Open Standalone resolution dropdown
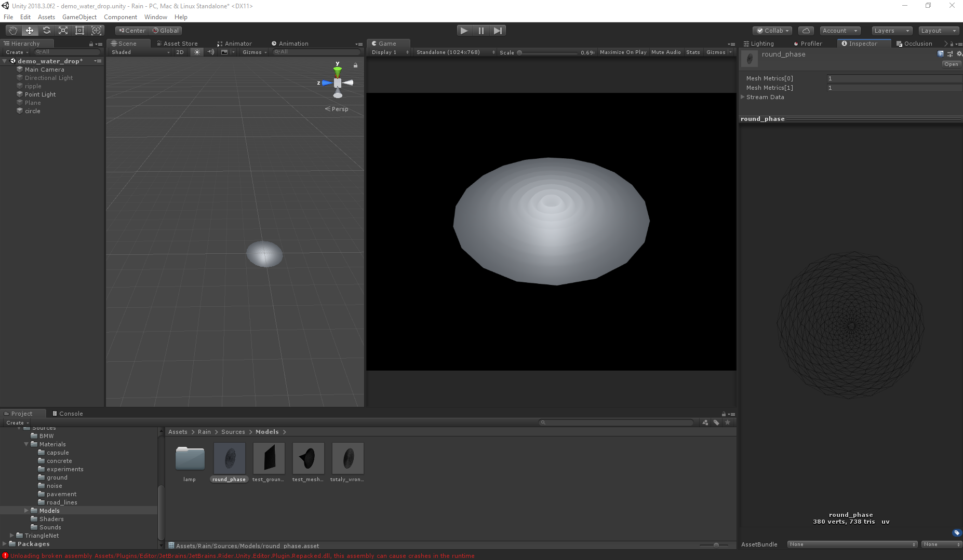This screenshot has width=963, height=560. click(x=456, y=52)
